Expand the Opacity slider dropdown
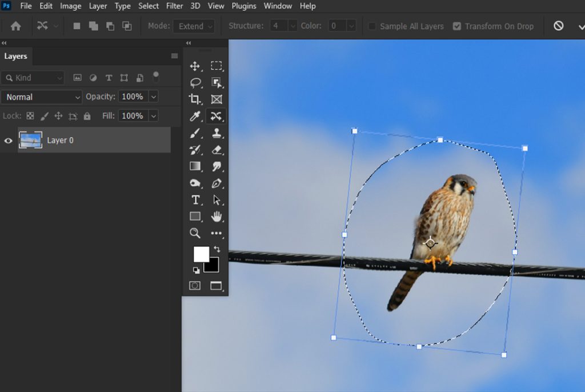 (154, 97)
